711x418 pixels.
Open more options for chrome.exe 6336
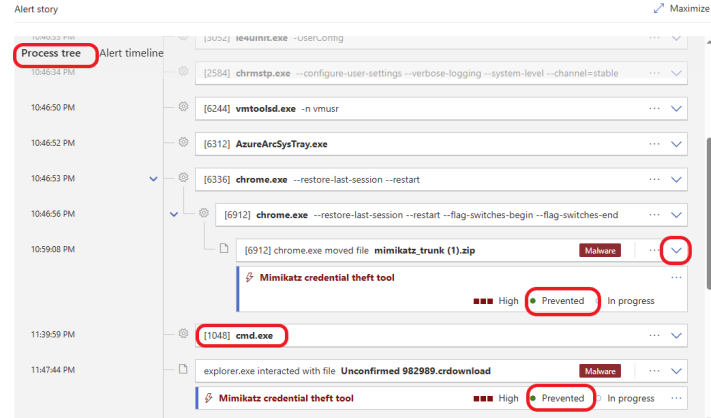pyautogui.click(x=654, y=180)
